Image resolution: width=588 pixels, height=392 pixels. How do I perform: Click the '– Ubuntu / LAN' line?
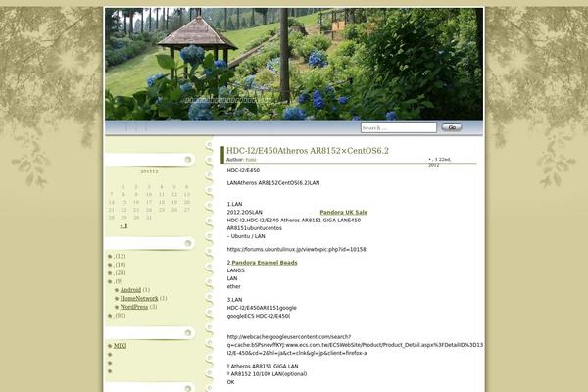(246, 236)
